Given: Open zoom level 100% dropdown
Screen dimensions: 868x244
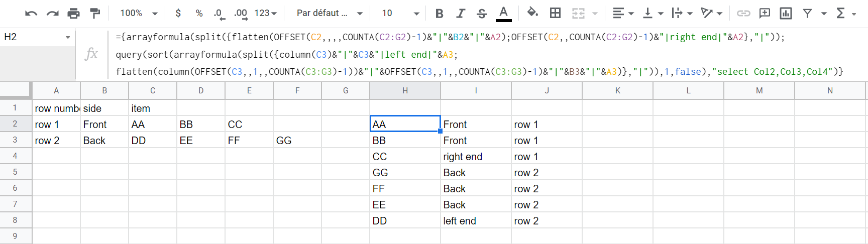Looking at the screenshot, I should [139, 14].
